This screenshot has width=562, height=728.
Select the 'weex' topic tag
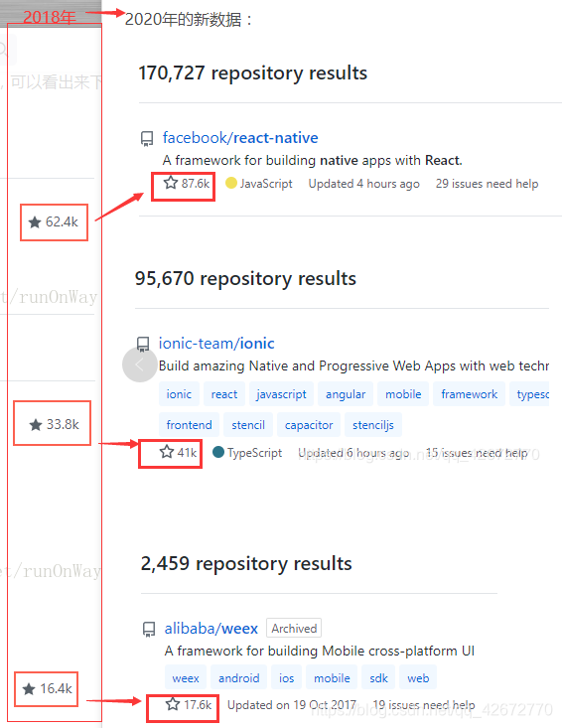pos(186,678)
